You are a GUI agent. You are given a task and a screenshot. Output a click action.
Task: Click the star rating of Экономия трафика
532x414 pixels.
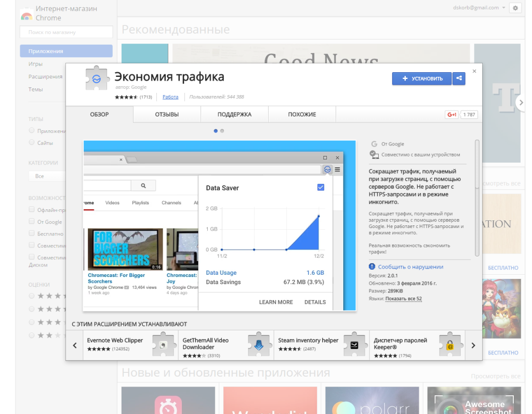tap(126, 97)
